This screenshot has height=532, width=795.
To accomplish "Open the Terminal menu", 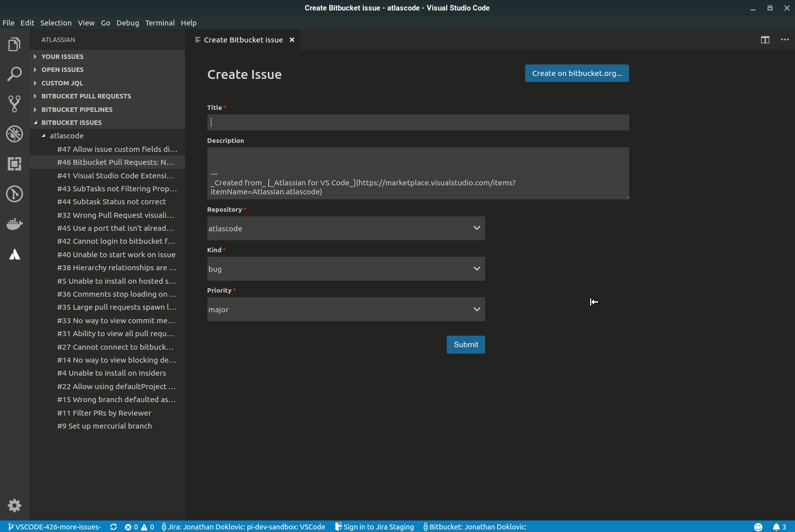I will pos(160,23).
